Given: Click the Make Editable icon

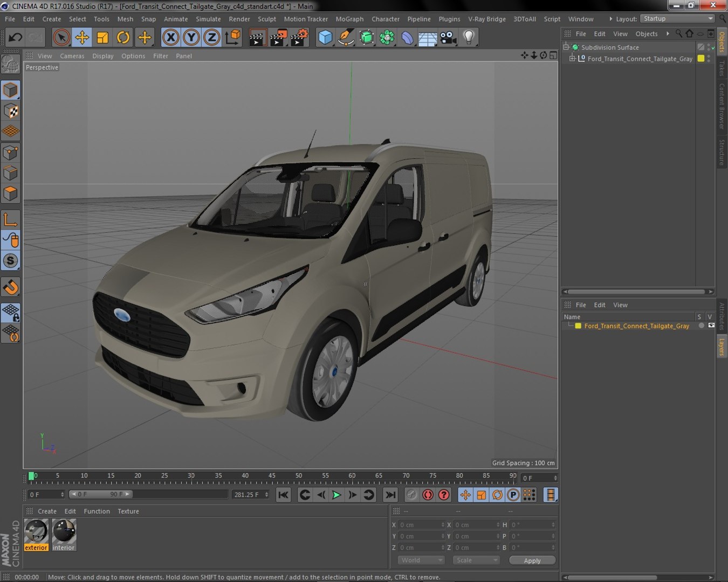Looking at the screenshot, I should [11, 64].
